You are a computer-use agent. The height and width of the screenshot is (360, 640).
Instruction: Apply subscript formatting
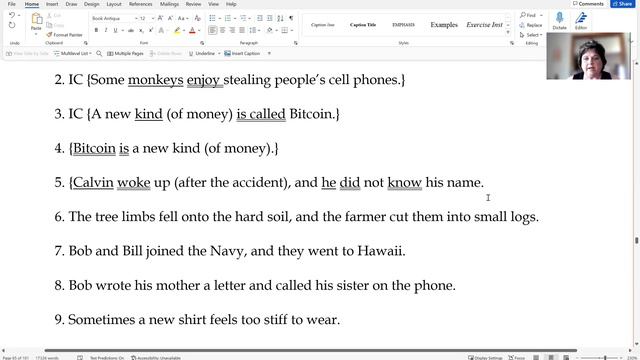click(141, 30)
